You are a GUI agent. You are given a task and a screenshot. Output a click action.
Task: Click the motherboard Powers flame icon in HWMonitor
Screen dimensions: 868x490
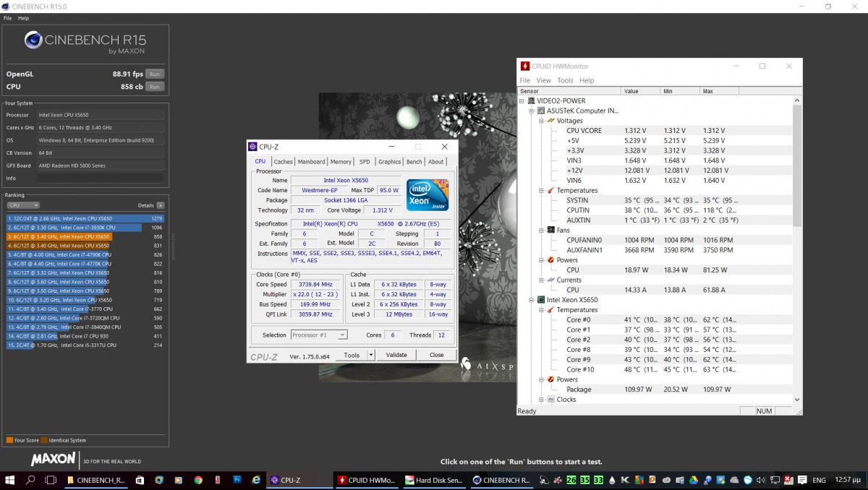[551, 260]
